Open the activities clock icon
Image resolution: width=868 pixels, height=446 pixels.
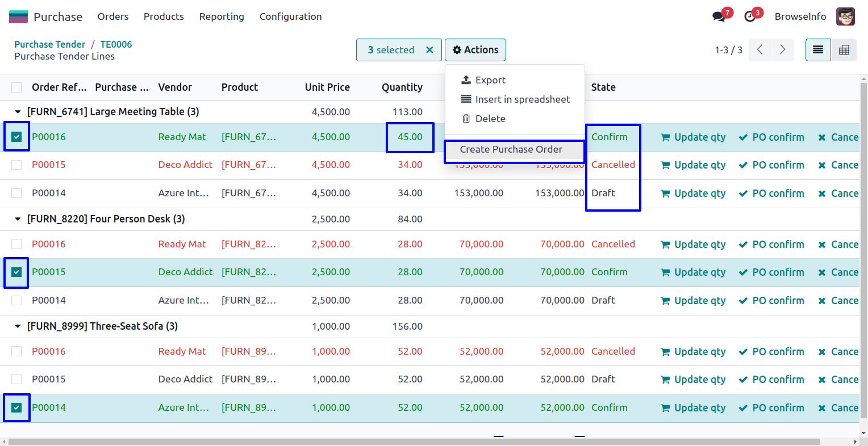pyautogui.click(x=750, y=16)
